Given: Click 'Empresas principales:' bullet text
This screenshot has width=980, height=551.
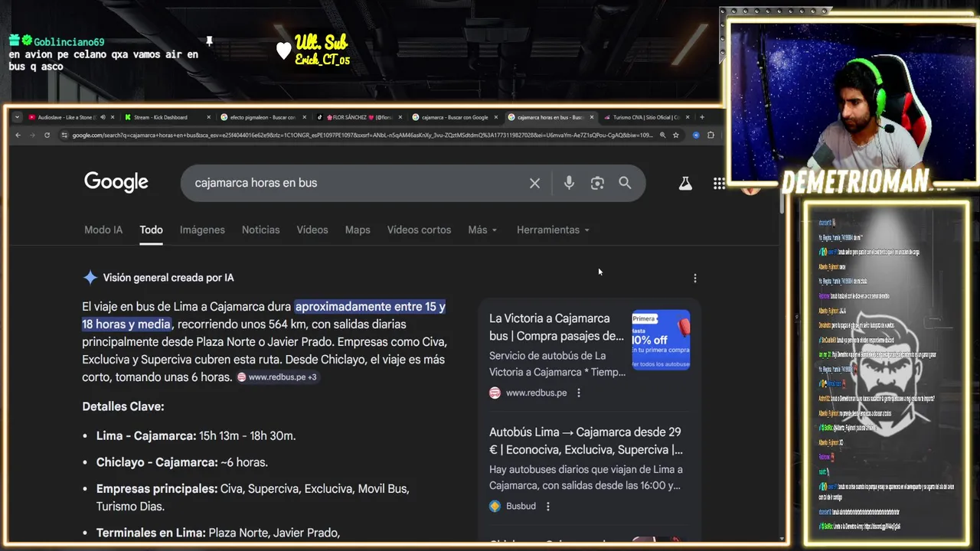Looking at the screenshot, I should pyautogui.click(x=157, y=488).
